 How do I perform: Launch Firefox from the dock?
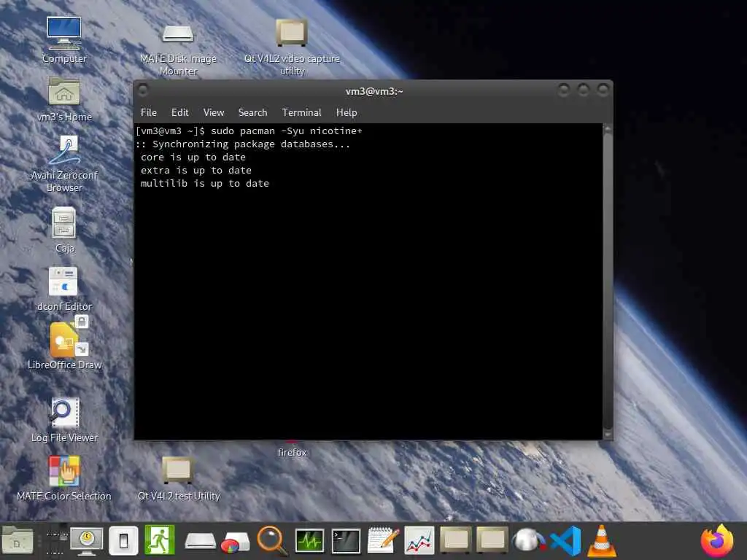click(x=717, y=540)
